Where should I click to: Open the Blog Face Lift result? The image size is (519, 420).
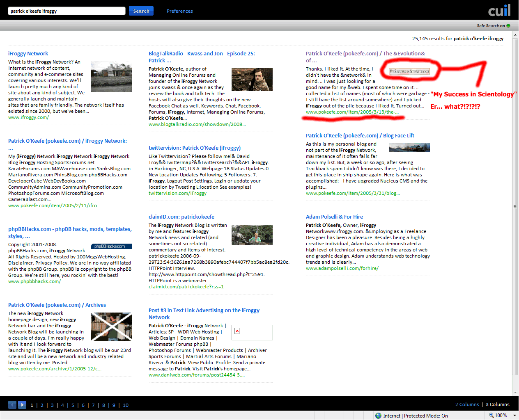[360, 136]
